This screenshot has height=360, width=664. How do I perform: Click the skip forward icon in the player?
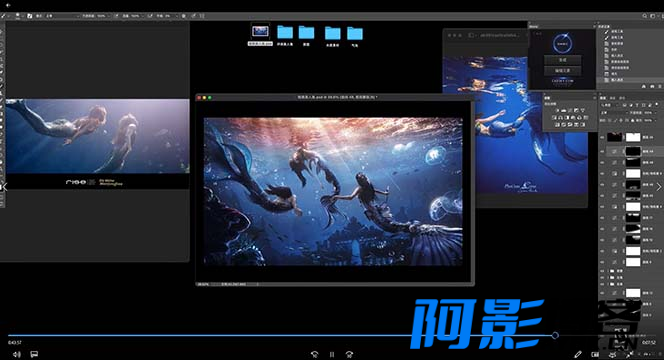349,354
